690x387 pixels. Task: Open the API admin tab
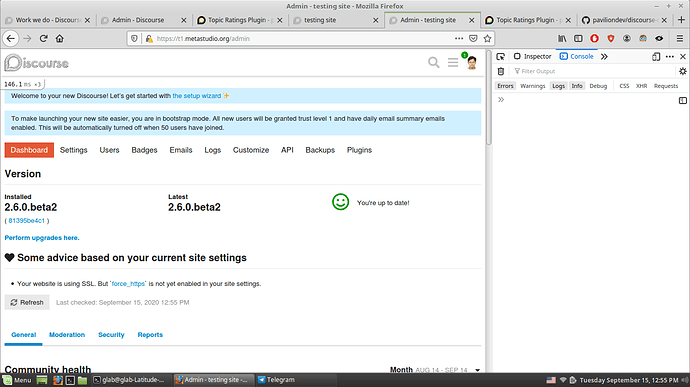(x=287, y=150)
